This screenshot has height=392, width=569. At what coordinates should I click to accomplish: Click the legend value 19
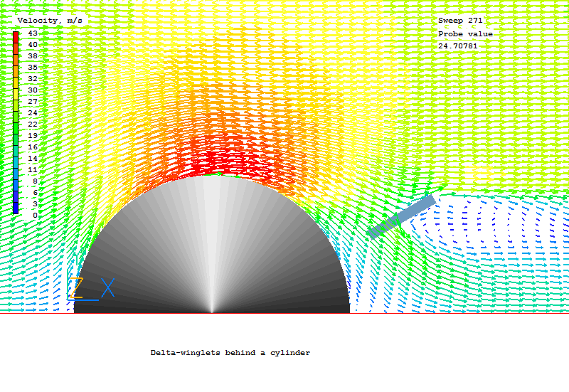33,135
